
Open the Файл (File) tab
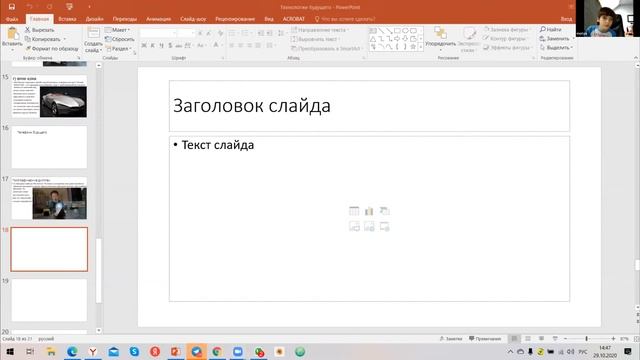click(x=12, y=19)
